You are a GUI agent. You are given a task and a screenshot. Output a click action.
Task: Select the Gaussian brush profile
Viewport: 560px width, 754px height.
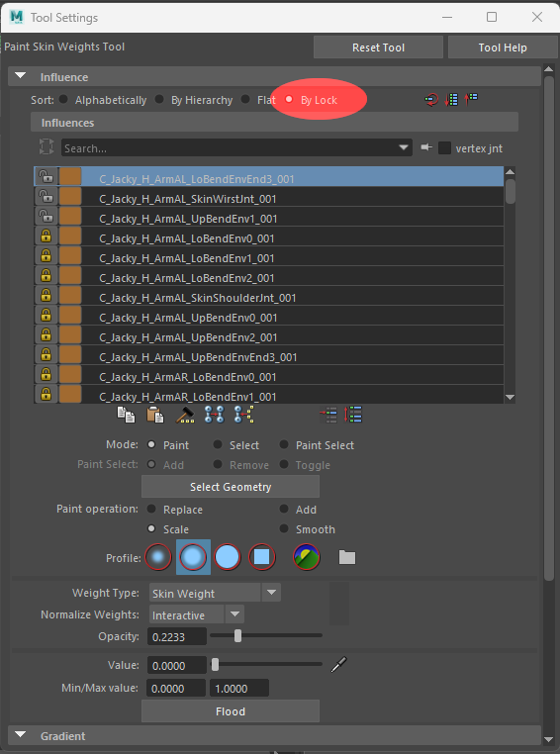[x=158, y=557]
